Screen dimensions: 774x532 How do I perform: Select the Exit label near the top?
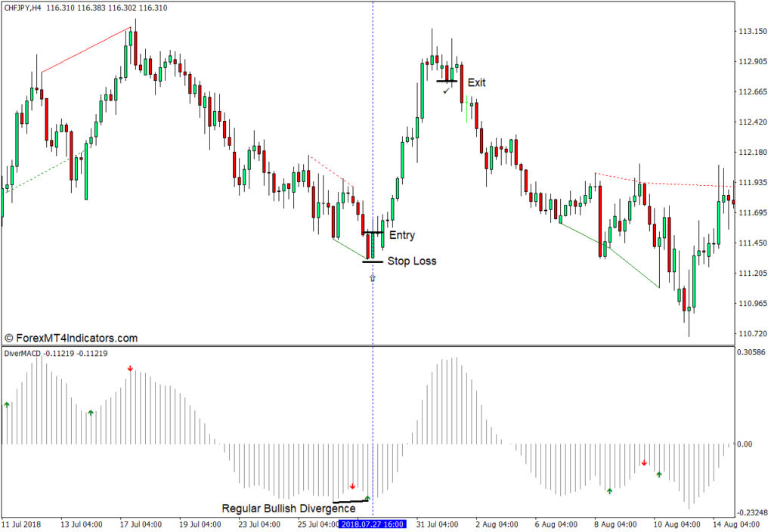[476, 82]
